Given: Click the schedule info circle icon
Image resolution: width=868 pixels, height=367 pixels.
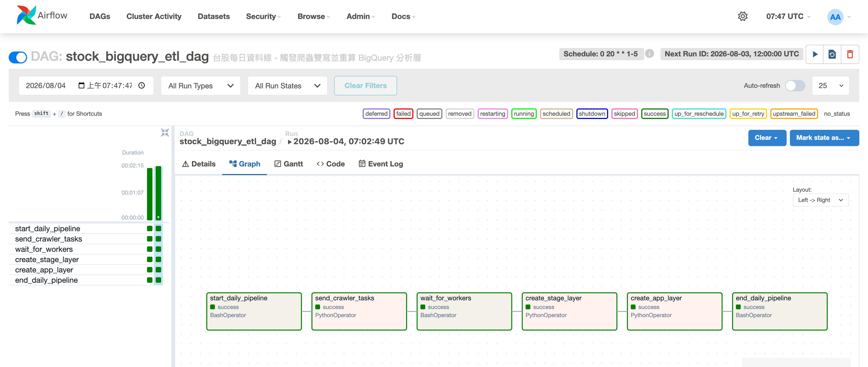Looking at the screenshot, I should (x=649, y=54).
